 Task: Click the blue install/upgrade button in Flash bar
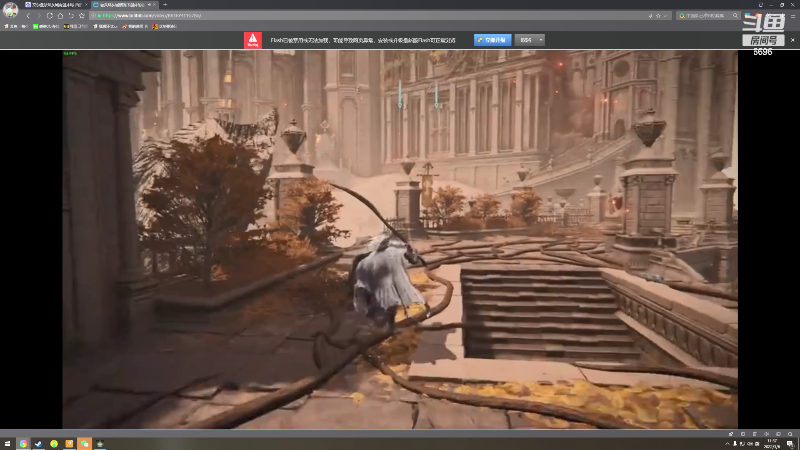492,40
